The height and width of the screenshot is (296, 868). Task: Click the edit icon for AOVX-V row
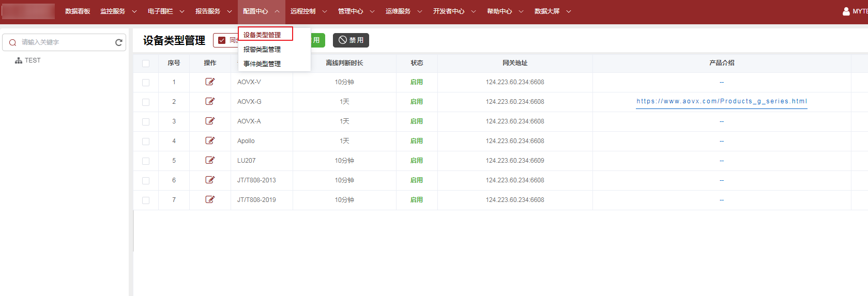click(210, 82)
